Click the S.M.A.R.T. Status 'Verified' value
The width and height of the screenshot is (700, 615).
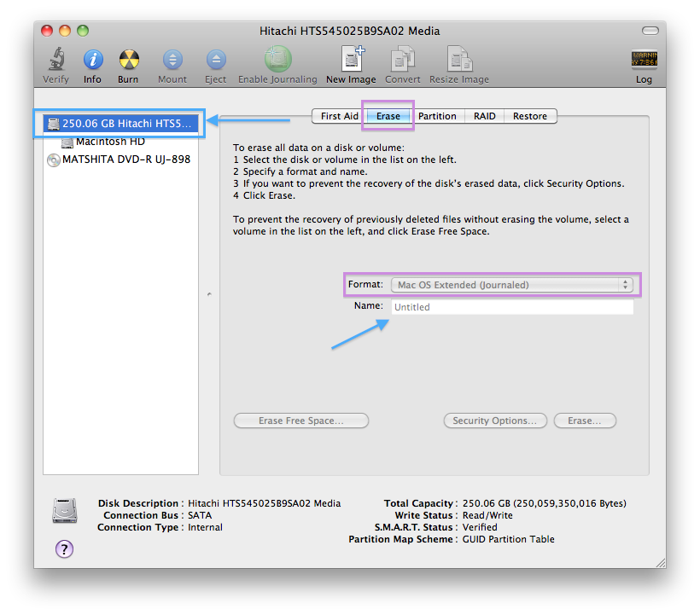pos(480,527)
